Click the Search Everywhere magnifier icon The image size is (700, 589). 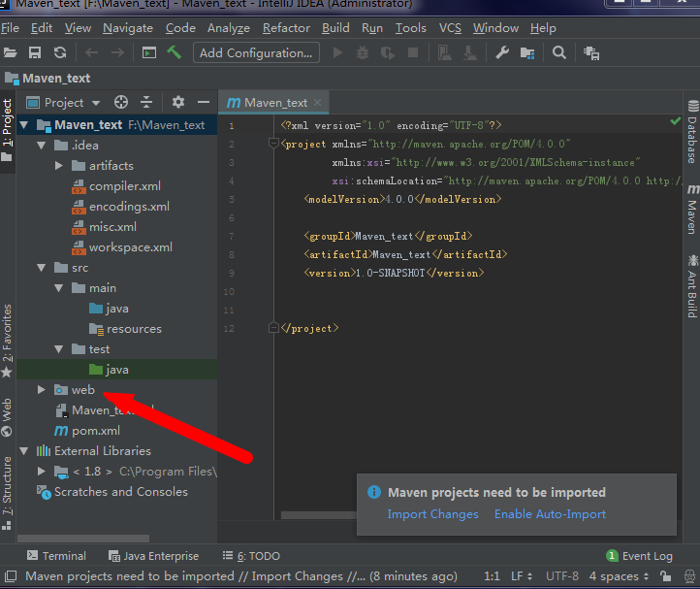tap(558, 52)
